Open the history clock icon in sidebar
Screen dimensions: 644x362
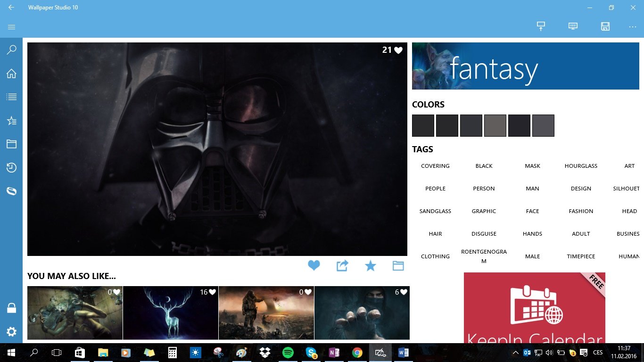point(11,168)
